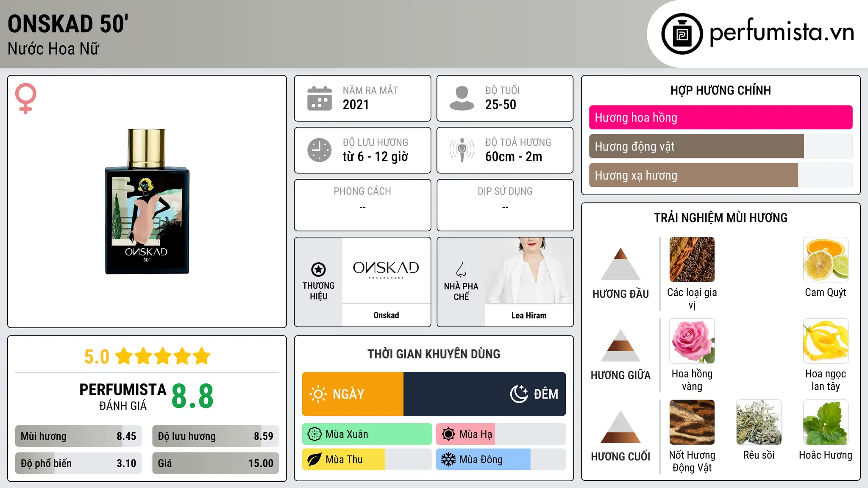The width and height of the screenshot is (868, 488).
Task: Click the Độ lưu hương 8.59 score bar
Action: tap(215, 436)
